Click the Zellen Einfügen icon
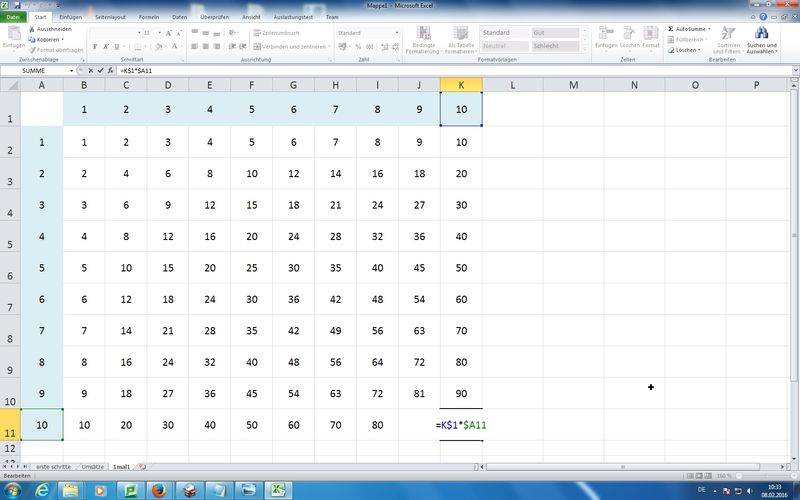Image resolution: width=800 pixels, height=500 pixels. 606,34
